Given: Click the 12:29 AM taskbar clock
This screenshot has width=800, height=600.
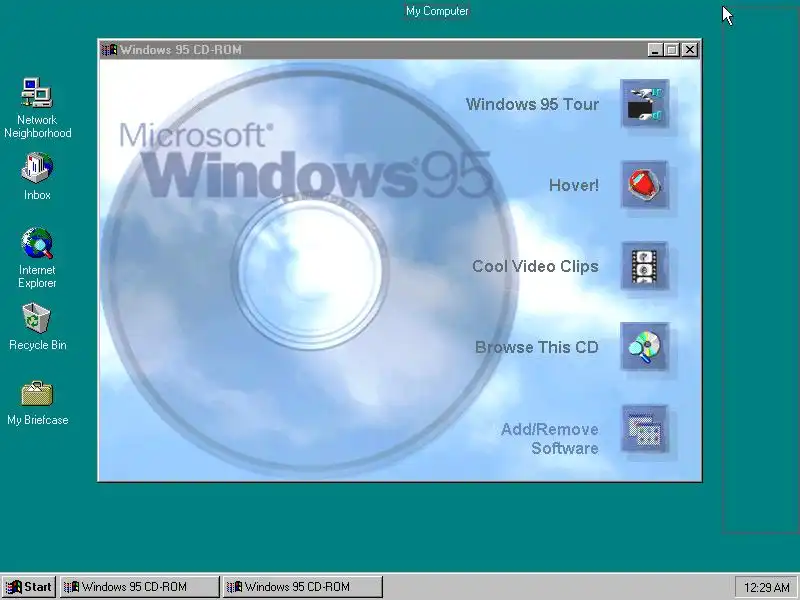Looking at the screenshot, I should (766, 587).
